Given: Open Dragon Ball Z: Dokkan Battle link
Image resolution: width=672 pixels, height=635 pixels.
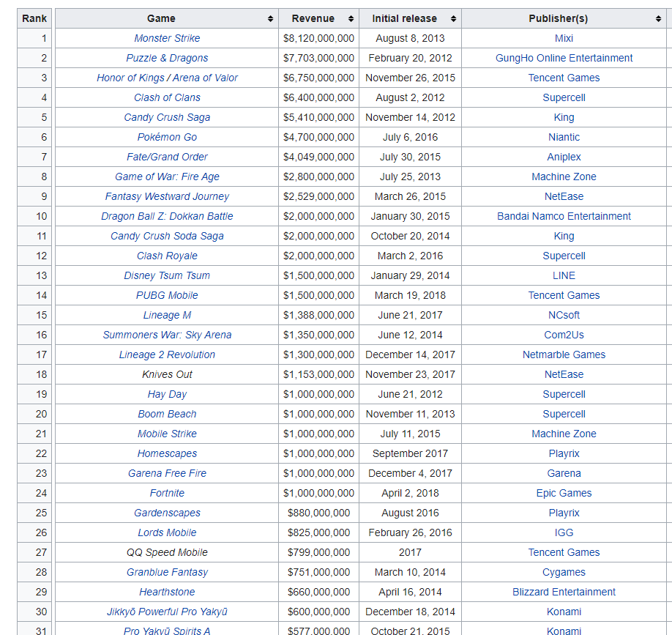Looking at the screenshot, I should [x=167, y=215].
